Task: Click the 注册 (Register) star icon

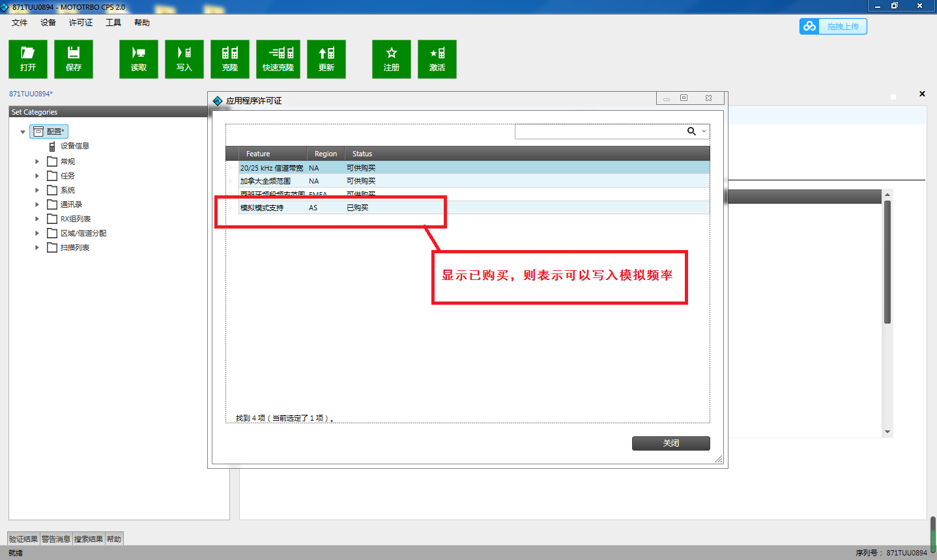Action: coord(392,59)
